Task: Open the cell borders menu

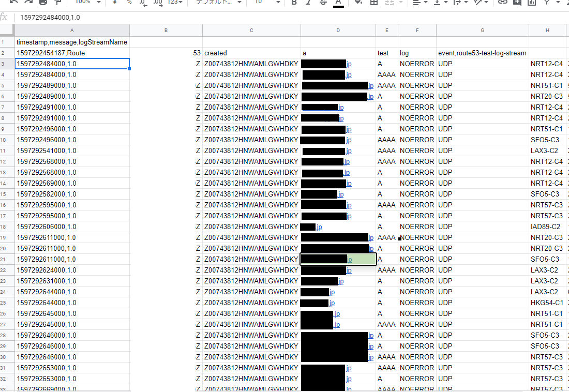Action: 374,2
